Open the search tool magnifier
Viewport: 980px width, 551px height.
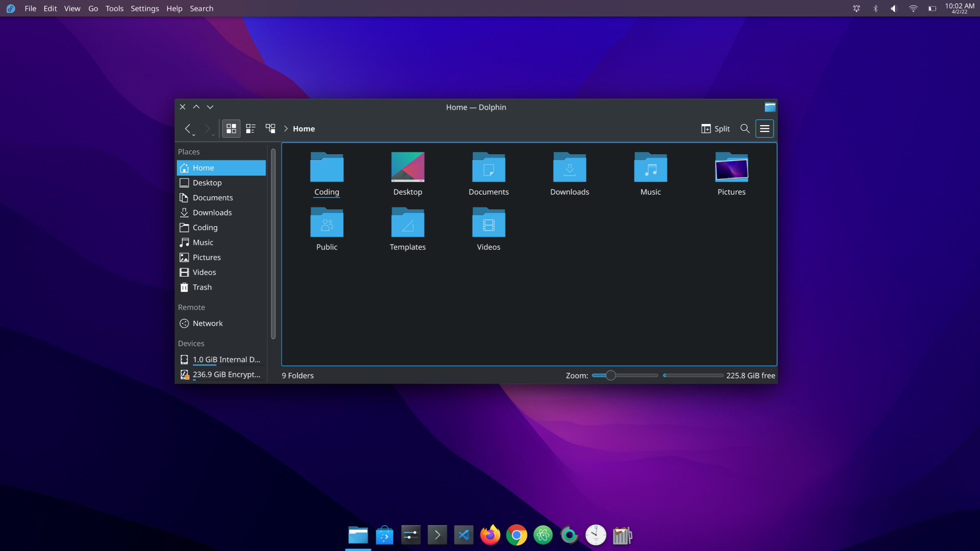pos(745,129)
